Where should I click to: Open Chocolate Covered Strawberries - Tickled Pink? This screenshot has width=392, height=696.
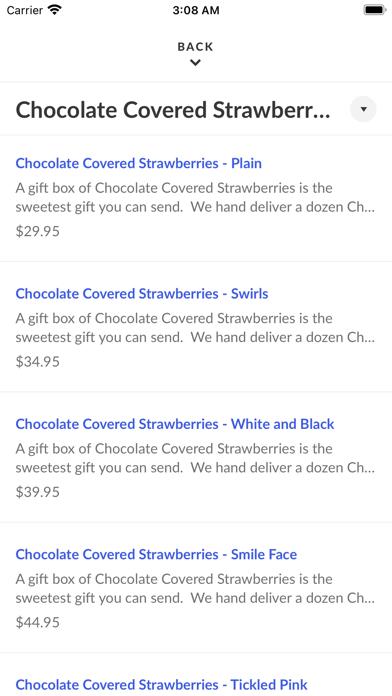click(x=162, y=684)
